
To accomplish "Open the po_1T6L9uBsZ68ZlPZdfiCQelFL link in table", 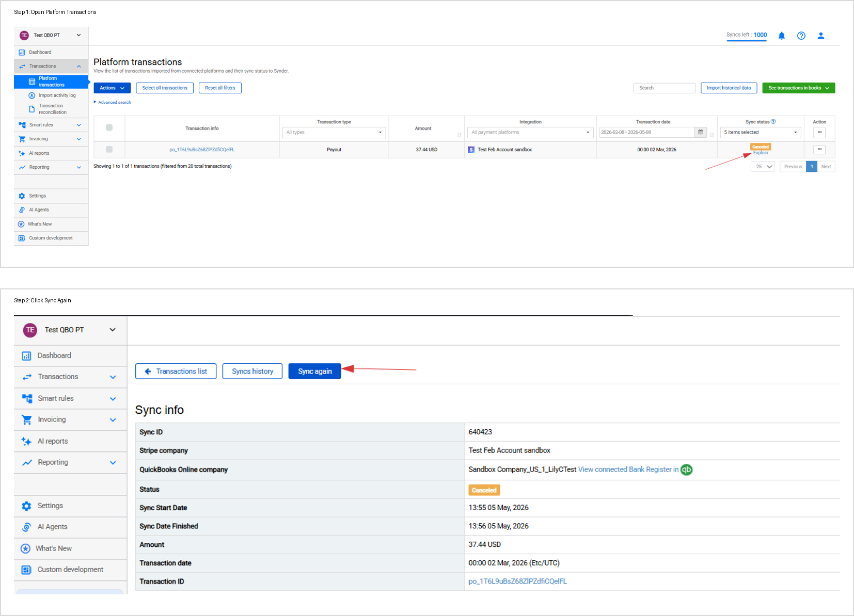I will coord(202,150).
